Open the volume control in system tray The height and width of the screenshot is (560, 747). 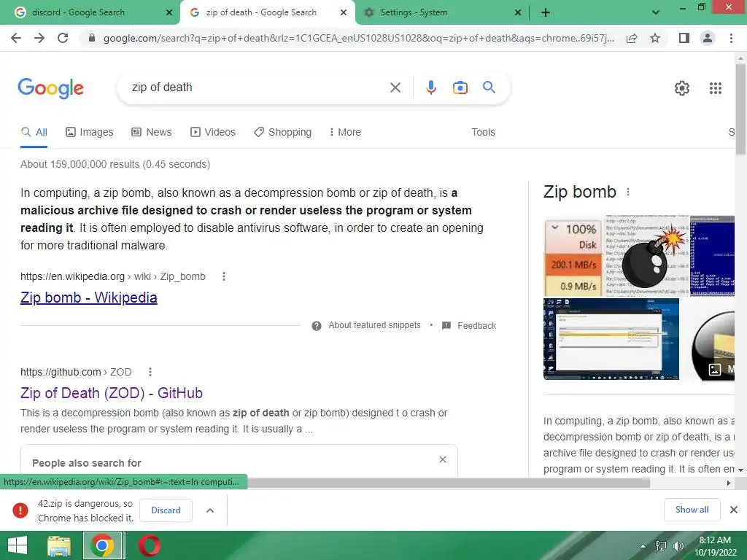pyautogui.click(x=678, y=546)
